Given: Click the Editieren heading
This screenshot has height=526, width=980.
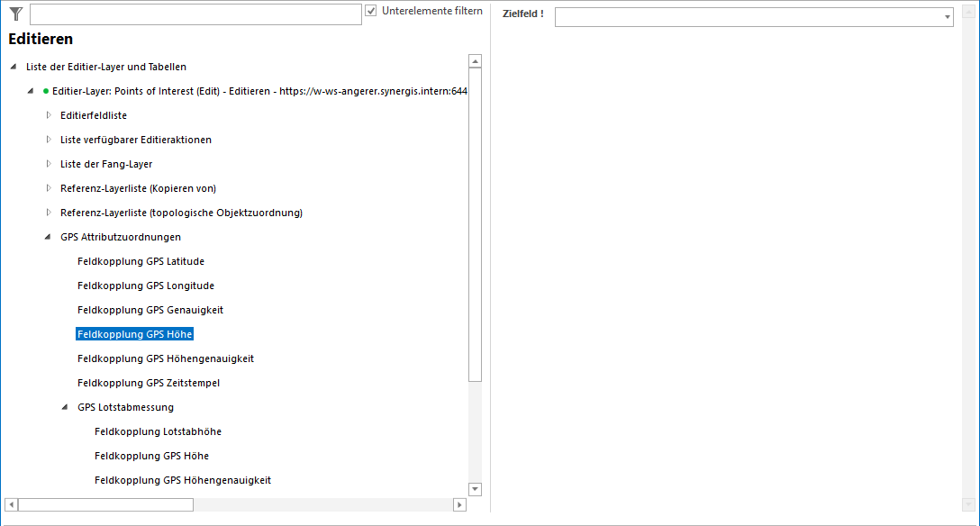Looking at the screenshot, I should [x=41, y=39].
